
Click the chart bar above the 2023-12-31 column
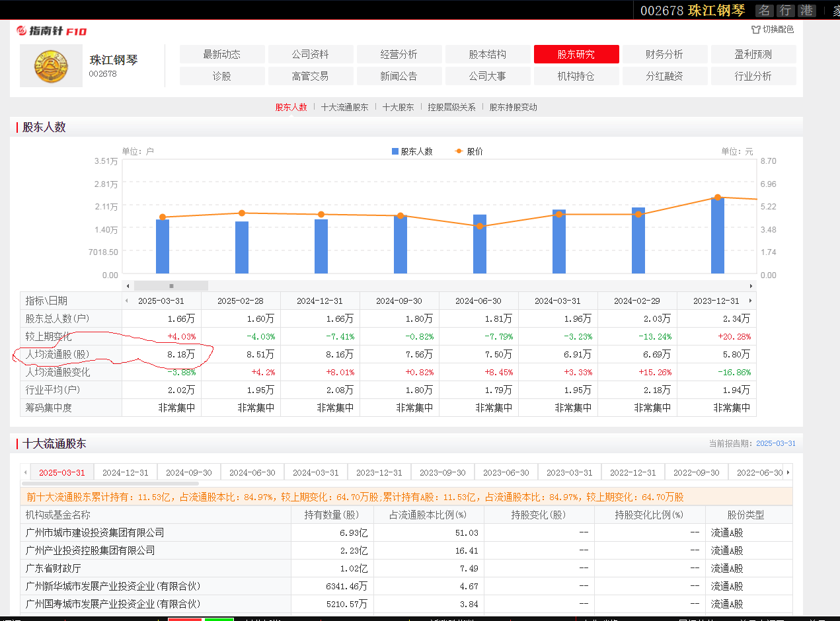pyautogui.click(x=718, y=235)
